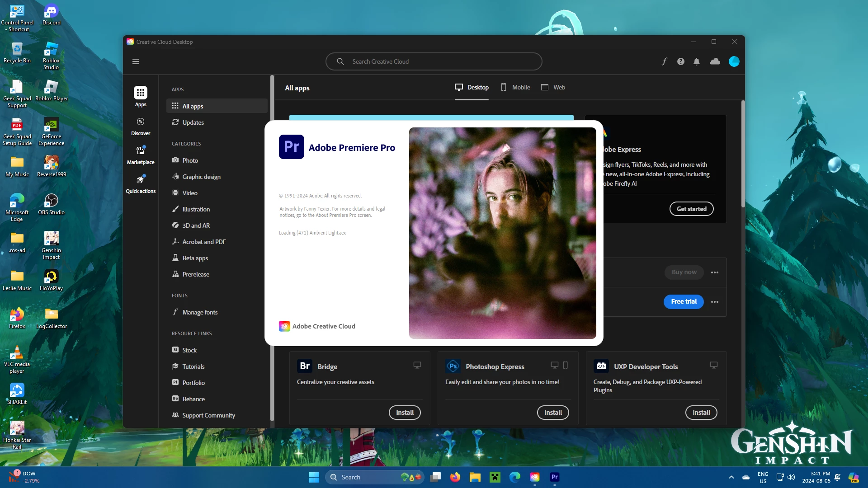Screen dimensions: 868x488
Task: Open Discover in the left sidebar
Action: pos(141,126)
